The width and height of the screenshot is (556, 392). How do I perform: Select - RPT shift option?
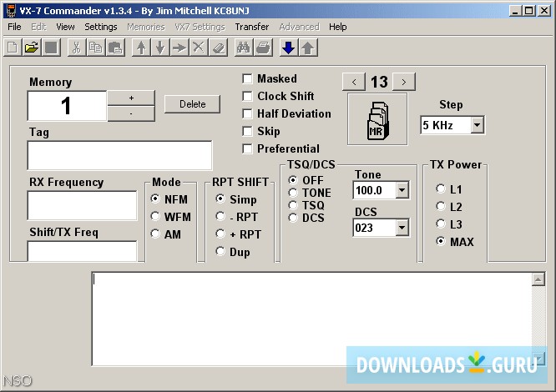pyautogui.click(x=220, y=216)
